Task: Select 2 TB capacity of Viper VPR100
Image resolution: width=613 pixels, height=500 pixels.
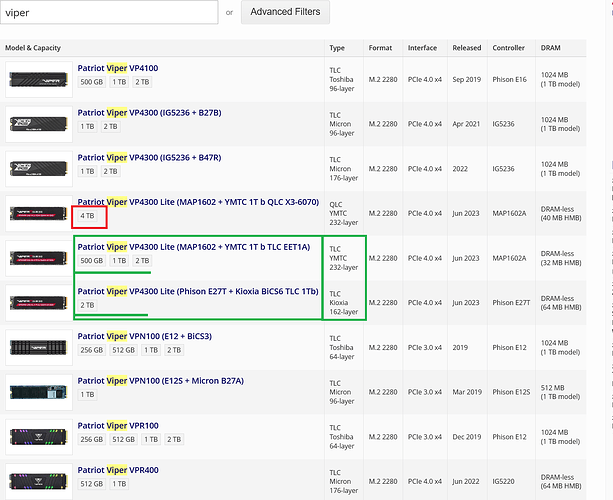Action: (x=174, y=439)
